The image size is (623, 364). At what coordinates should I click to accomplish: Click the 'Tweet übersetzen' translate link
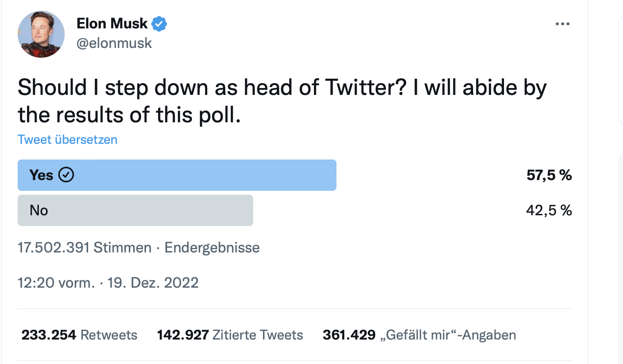pos(68,139)
